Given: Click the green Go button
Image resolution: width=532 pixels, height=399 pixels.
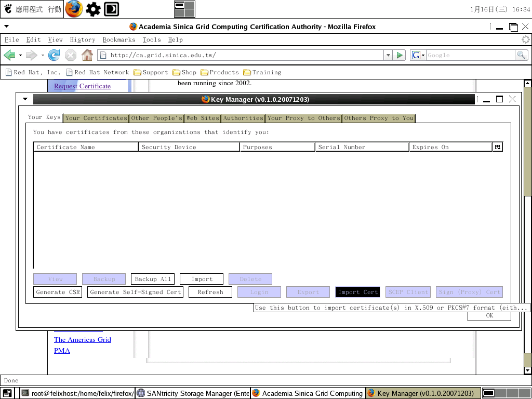Looking at the screenshot, I should pyautogui.click(x=400, y=55).
